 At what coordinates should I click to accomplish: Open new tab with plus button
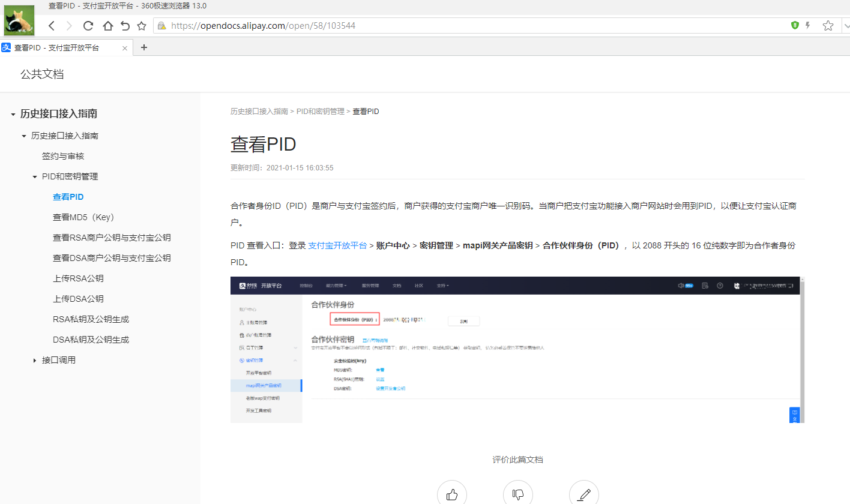pyautogui.click(x=144, y=48)
